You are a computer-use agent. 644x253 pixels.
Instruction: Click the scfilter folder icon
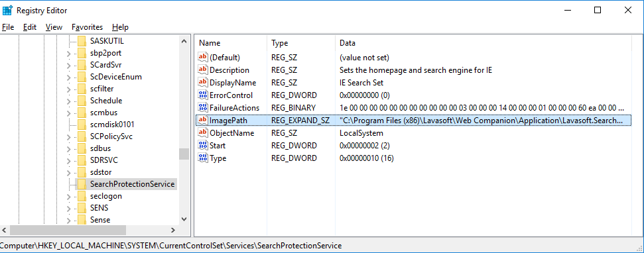(82, 89)
